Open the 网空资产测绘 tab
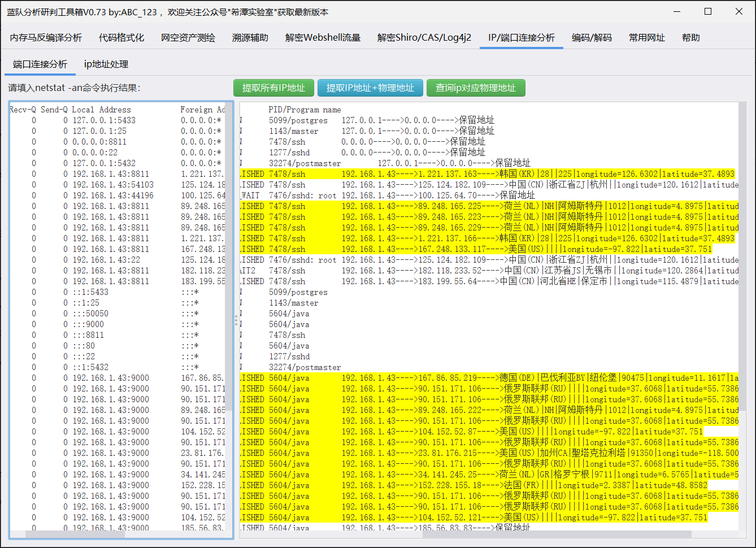Viewport: 756px width, 548px height. coord(186,37)
